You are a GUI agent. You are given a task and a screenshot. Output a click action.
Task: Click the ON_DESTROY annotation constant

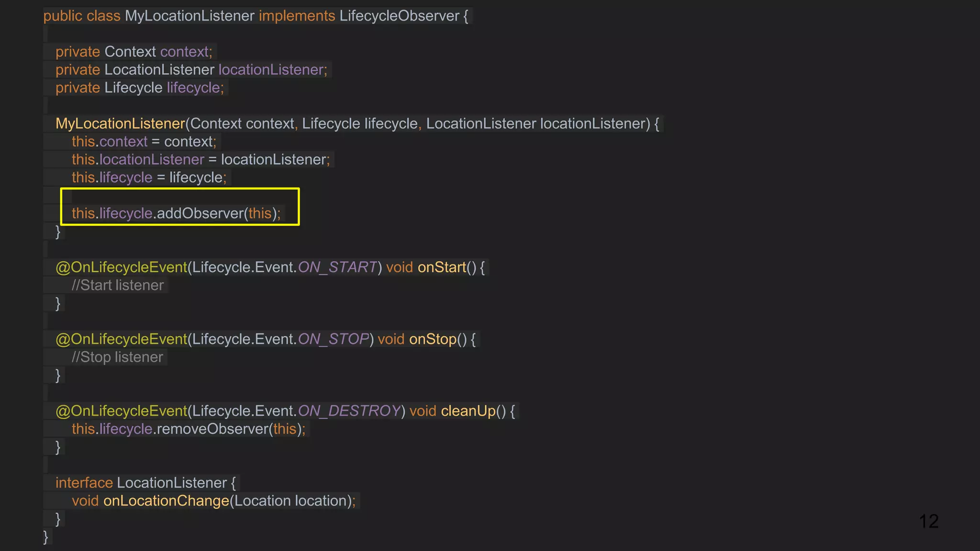click(349, 411)
